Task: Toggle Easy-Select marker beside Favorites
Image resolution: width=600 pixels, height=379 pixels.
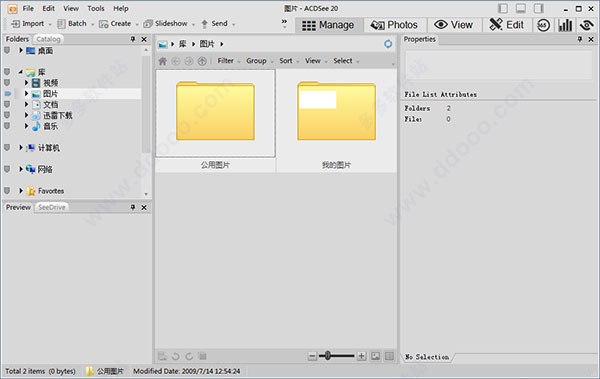Action: (7, 190)
